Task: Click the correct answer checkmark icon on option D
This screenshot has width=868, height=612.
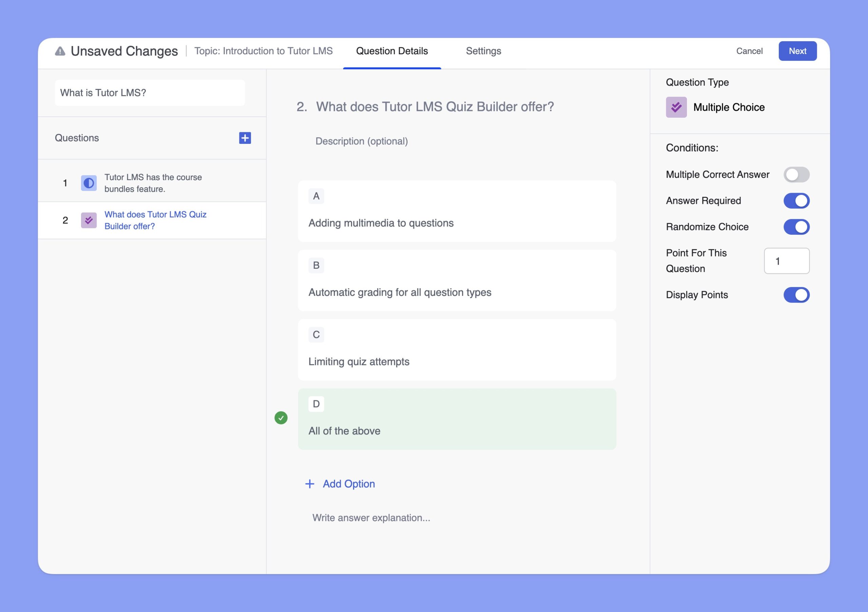Action: (x=281, y=417)
